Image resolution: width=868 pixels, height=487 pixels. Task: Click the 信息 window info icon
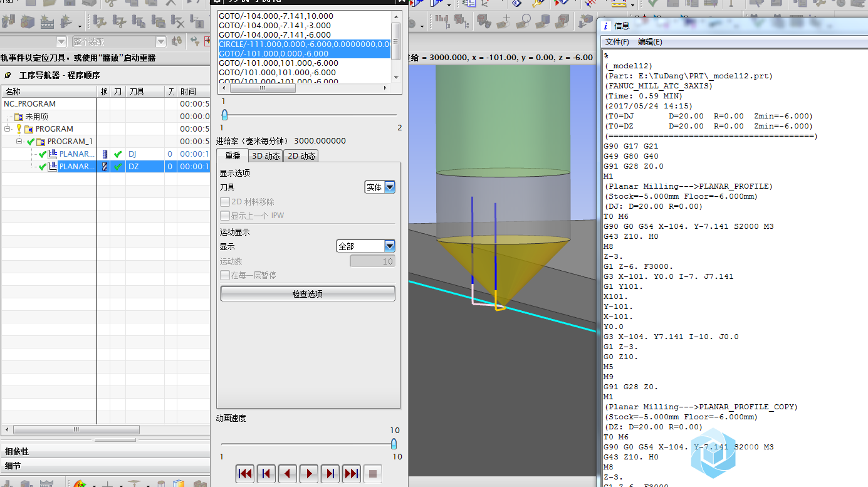605,26
